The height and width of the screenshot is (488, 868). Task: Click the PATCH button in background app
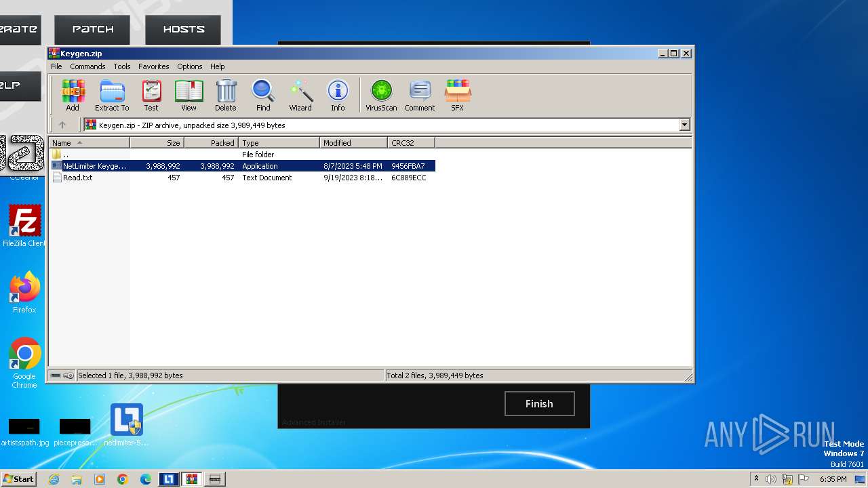tap(93, 29)
